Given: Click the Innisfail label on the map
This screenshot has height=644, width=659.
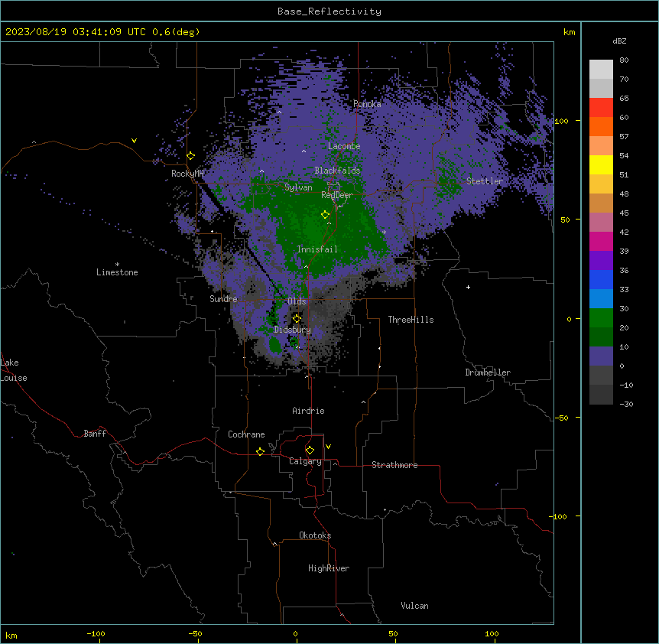Looking at the screenshot, I should (317, 249).
